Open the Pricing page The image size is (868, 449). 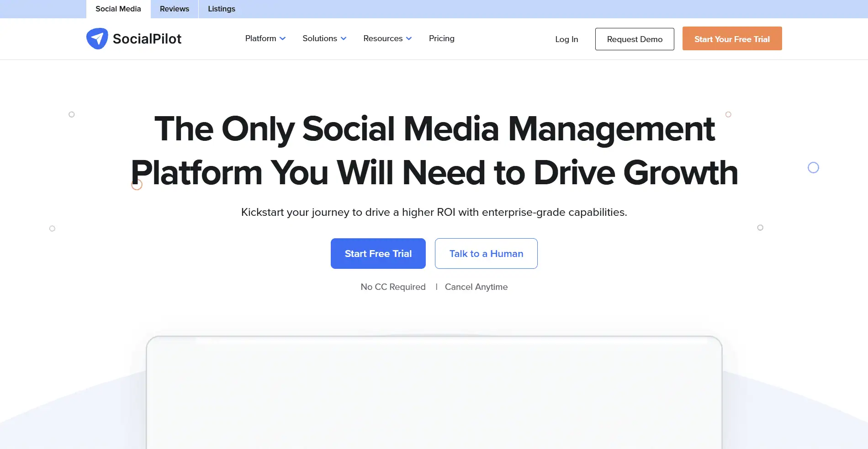pyautogui.click(x=441, y=38)
